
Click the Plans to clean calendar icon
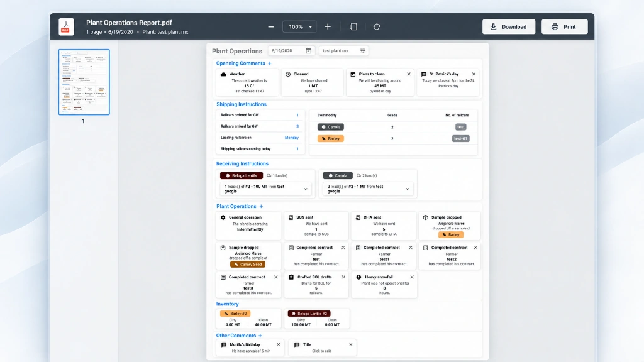(353, 74)
